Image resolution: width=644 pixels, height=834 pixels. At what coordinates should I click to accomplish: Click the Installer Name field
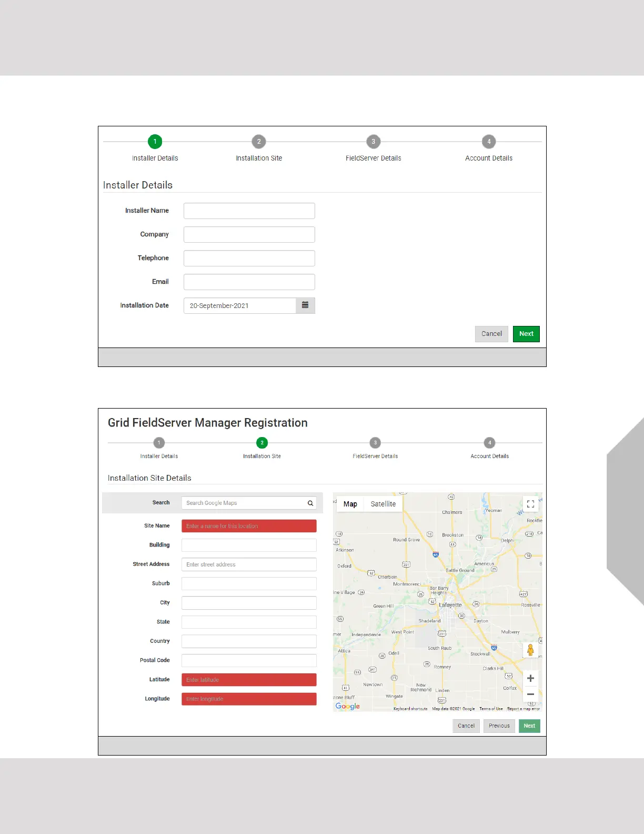point(249,211)
